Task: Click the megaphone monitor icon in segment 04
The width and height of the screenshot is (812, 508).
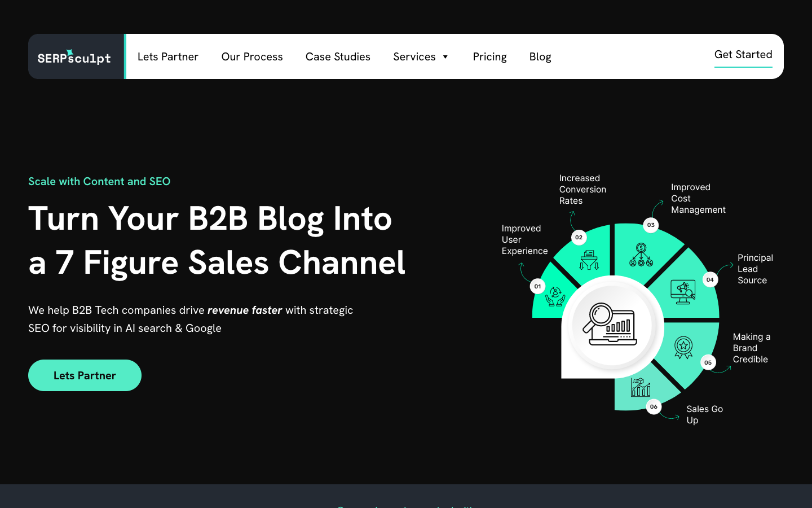Action: point(683,292)
